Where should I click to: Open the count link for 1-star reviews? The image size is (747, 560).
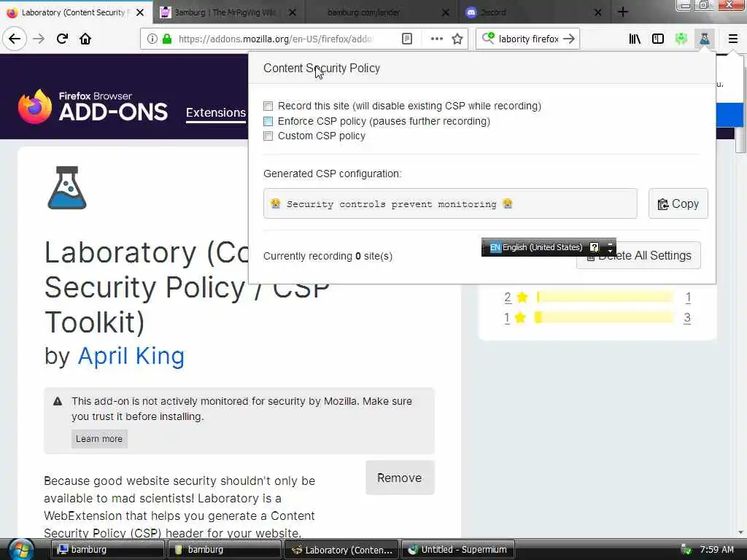(x=687, y=318)
